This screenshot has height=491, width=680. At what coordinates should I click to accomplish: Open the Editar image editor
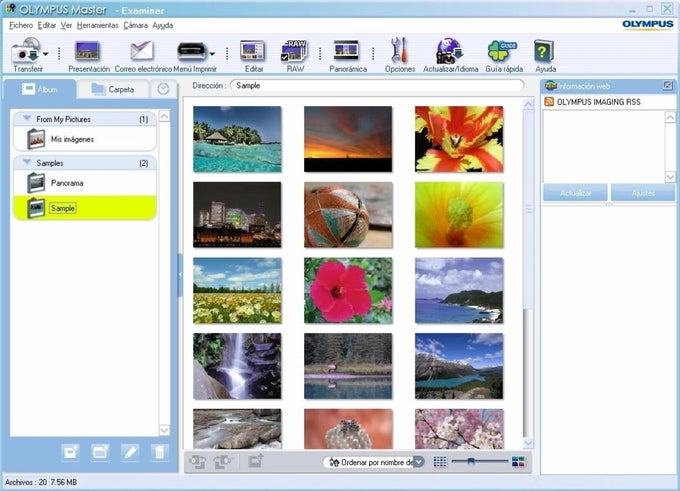(x=253, y=51)
